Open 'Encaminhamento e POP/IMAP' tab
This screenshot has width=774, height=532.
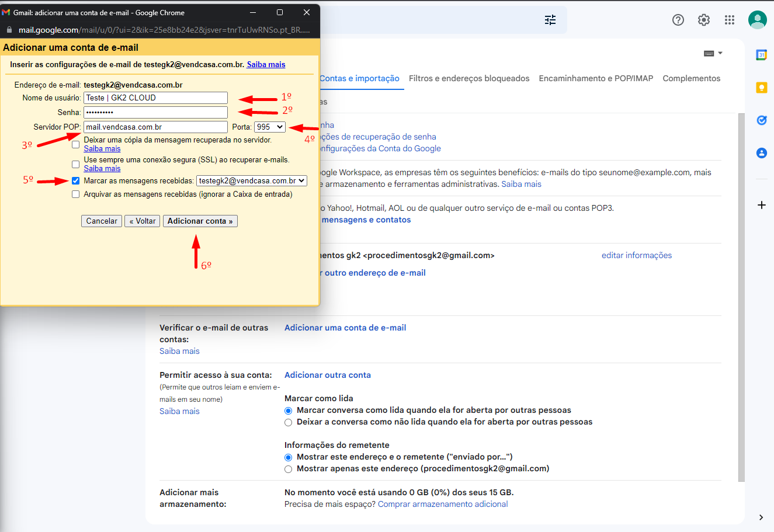pos(596,78)
